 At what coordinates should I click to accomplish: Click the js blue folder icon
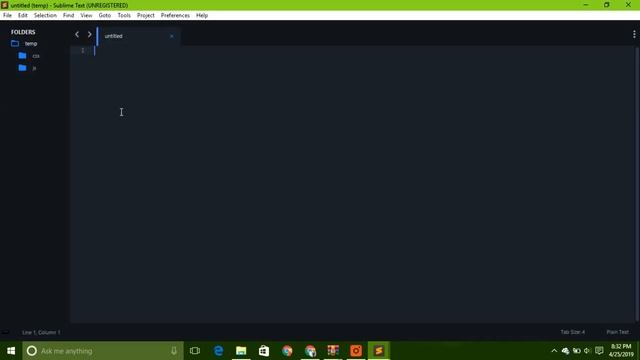click(x=22, y=68)
